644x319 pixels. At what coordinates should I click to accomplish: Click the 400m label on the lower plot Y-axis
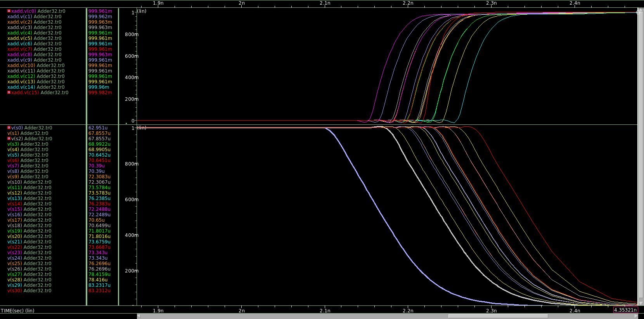[x=132, y=235]
